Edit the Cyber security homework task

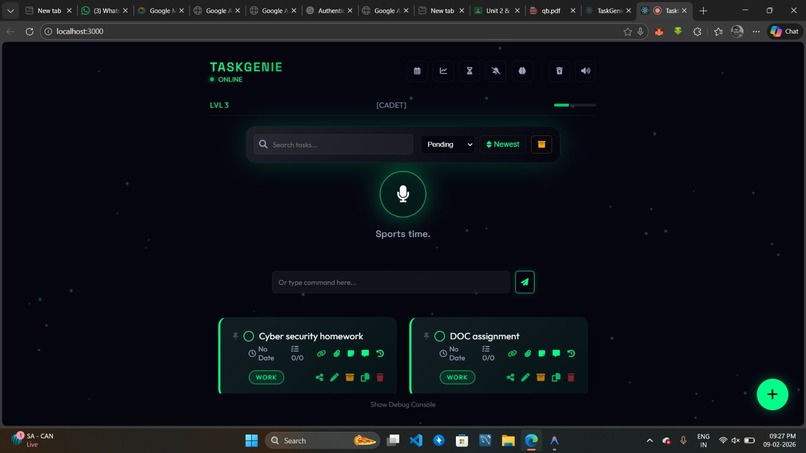tap(334, 377)
